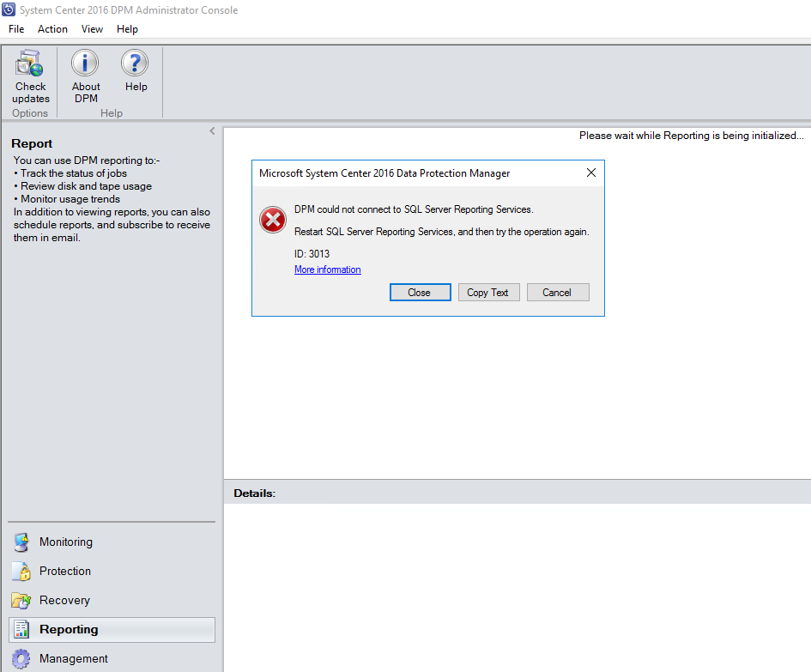811x672 pixels.
Task: Click the console window title text
Action: [129, 10]
